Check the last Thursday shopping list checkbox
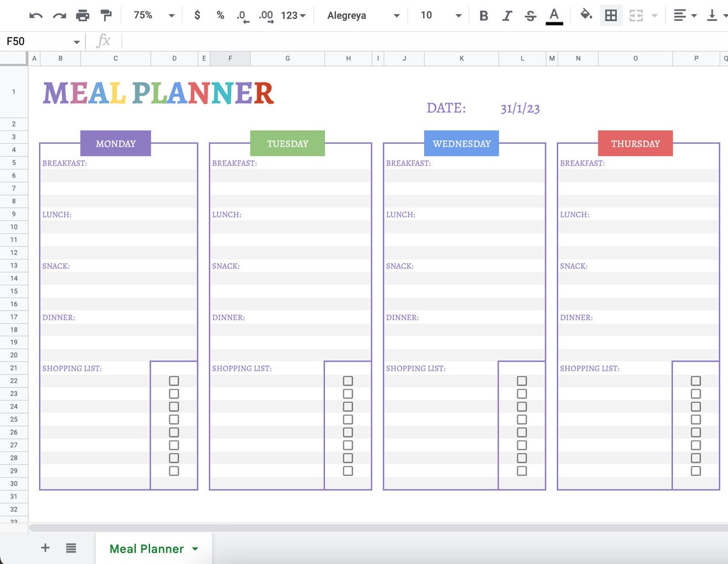Image resolution: width=728 pixels, height=564 pixels. (695, 471)
